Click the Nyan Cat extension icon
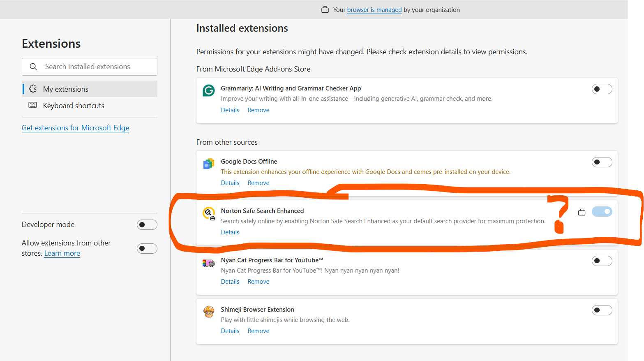This screenshot has width=644, height=361. (x=209, y=263)
